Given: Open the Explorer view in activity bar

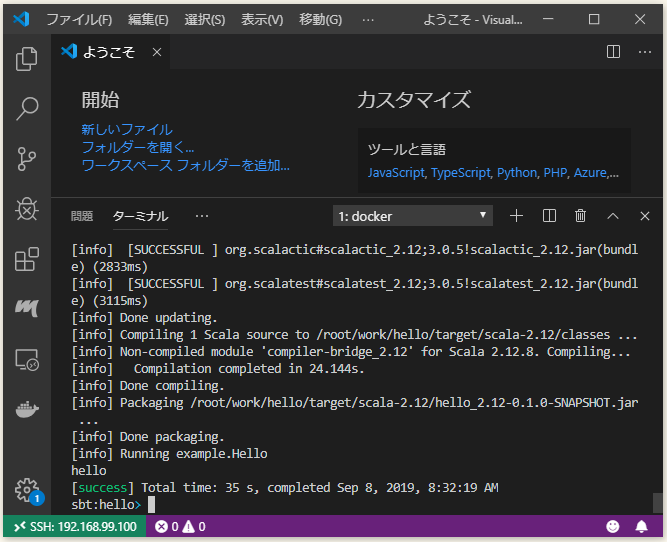Looking at the screenshot, I should (27, 59).
